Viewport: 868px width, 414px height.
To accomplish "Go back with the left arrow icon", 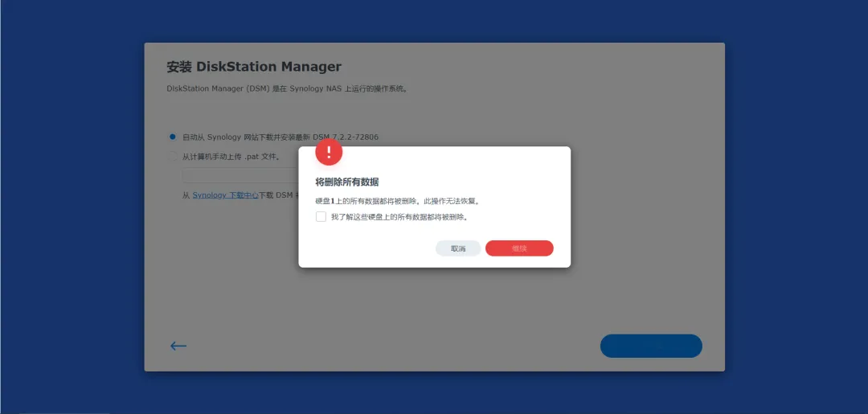I will point(178,346).
